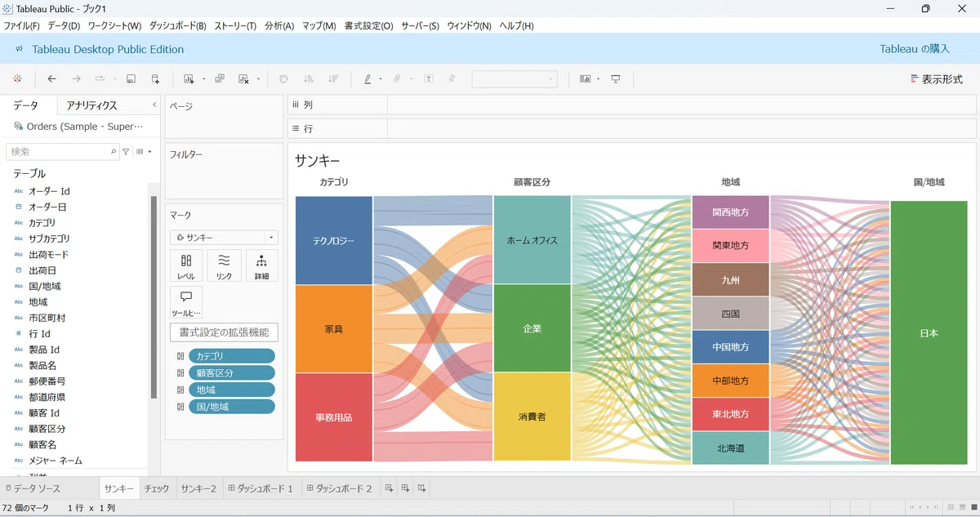Click the mark-type icon left of 国/地域 pill

click(x=180, y=407)
